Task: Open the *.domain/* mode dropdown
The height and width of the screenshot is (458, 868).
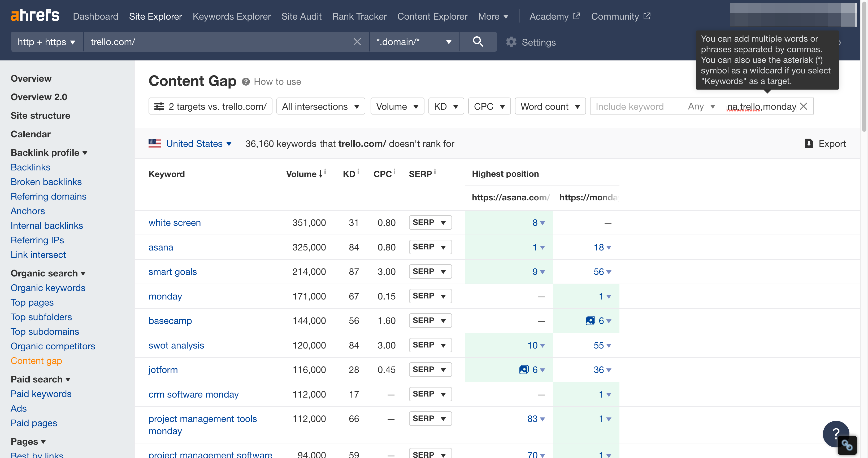Action: pyautogui.click(x=414, y=42)
